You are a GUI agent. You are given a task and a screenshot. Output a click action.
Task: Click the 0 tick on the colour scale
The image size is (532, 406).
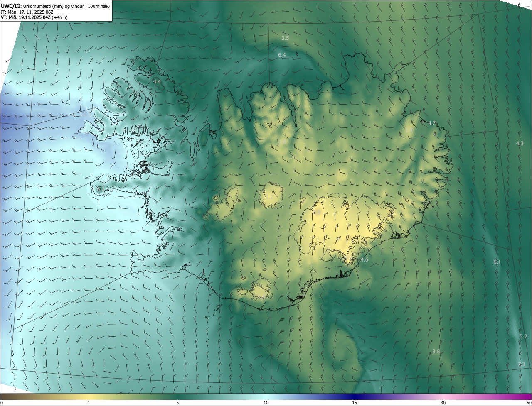(2, 403)
